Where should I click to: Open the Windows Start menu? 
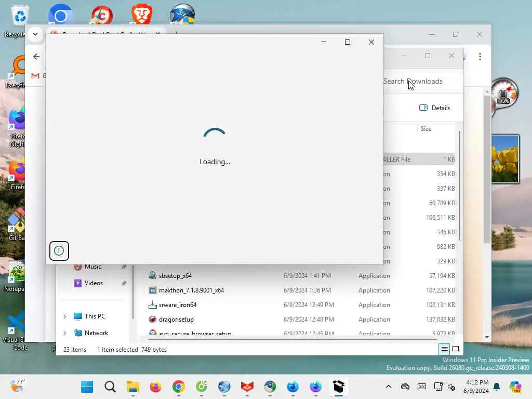tap(87, 387)
